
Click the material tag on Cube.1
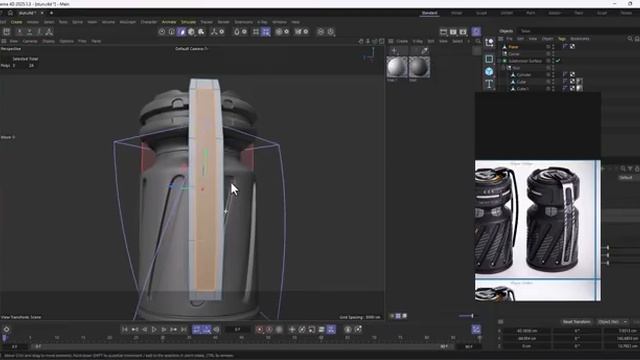[x=579, y=89]
